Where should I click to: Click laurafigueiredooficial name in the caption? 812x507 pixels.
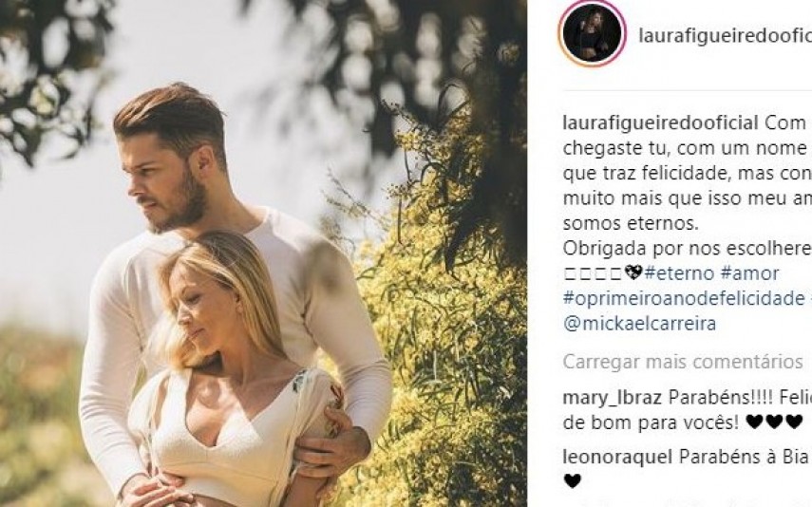[660, 123]
